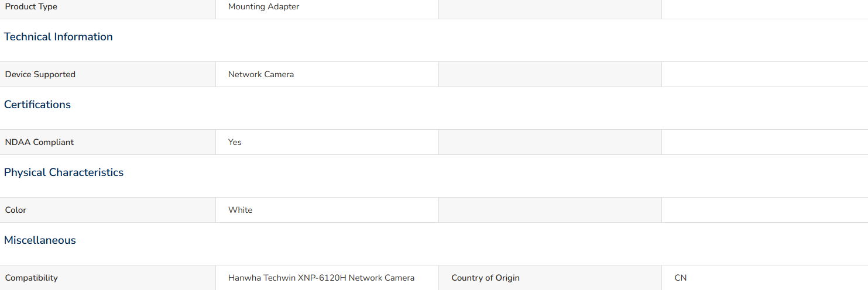This screenshot has height=290, width=868.
Task: Select empty gray cell beside White
Action: [550, 210]
